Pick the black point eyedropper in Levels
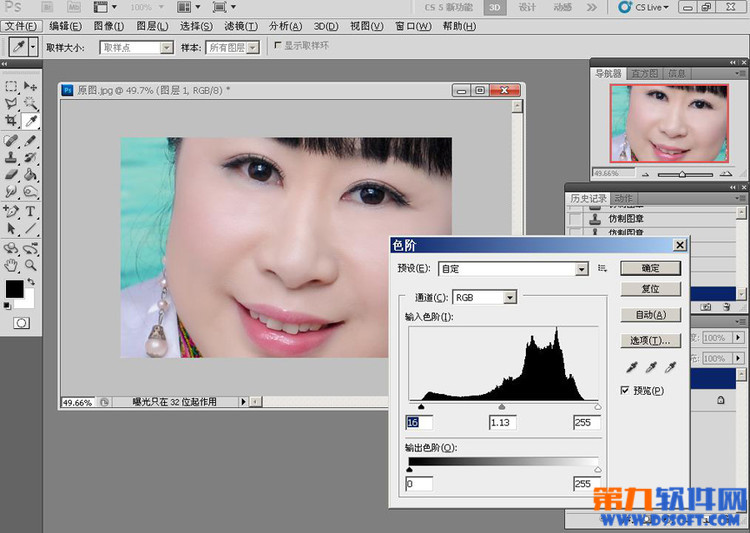Image resolution: width=750 pixels, height=533 pixels. point(632,367)
